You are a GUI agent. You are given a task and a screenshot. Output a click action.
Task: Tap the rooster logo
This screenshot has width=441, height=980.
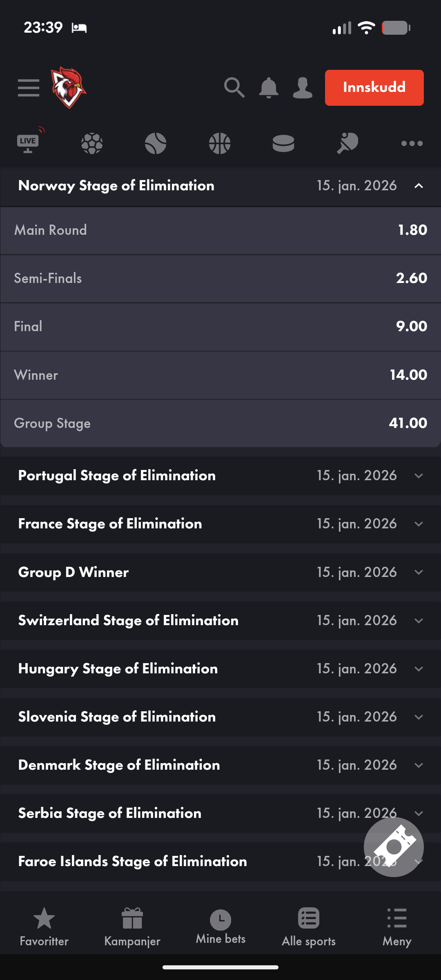click(x=68, y=87)
